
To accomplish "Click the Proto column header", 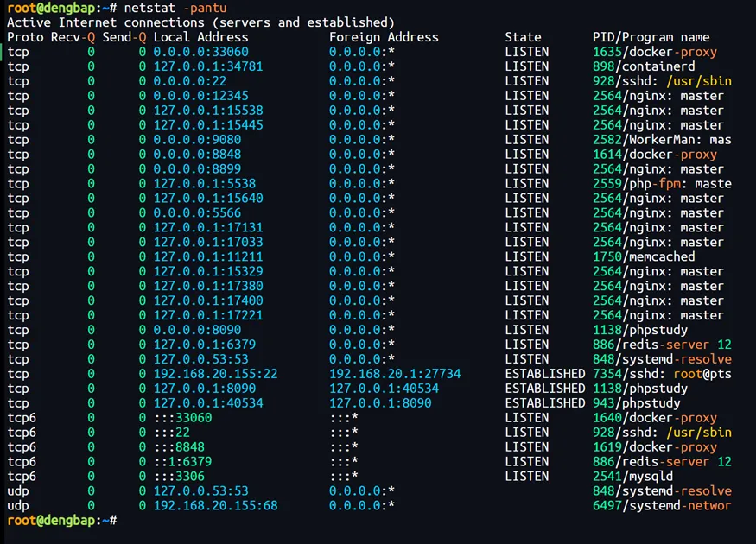I will coord(26,37).
